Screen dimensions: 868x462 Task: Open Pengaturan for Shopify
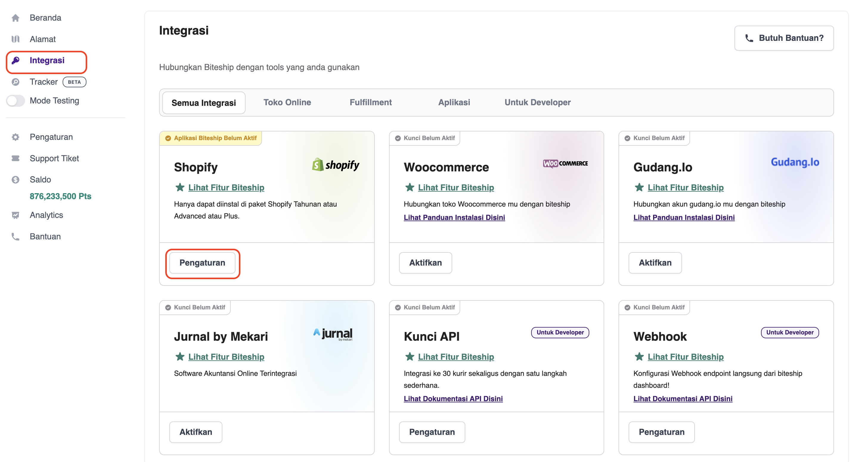202,263
